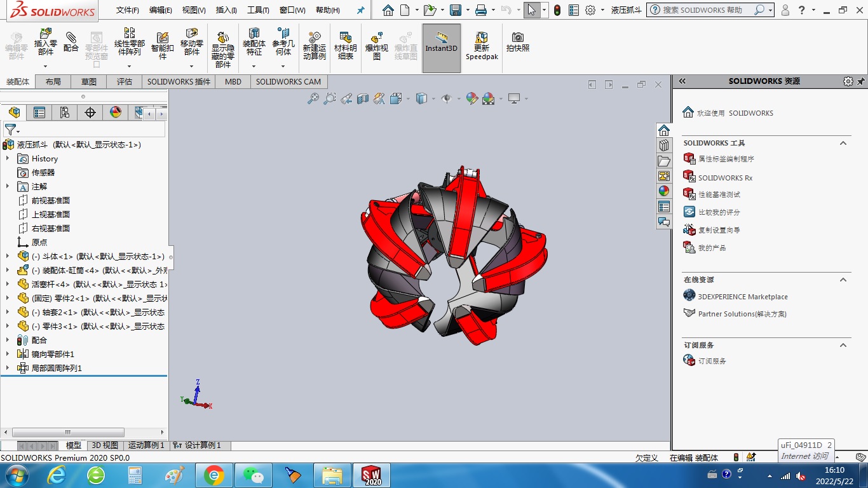Click the 爆炸视图 exploded view tool
868x488 pixels.
click(x=377, y=46)
